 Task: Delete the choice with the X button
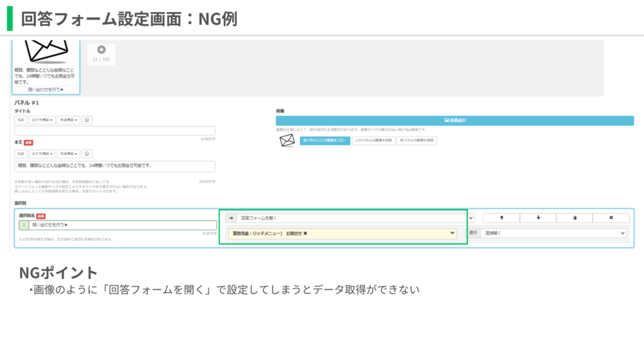[x=611, y=218]
